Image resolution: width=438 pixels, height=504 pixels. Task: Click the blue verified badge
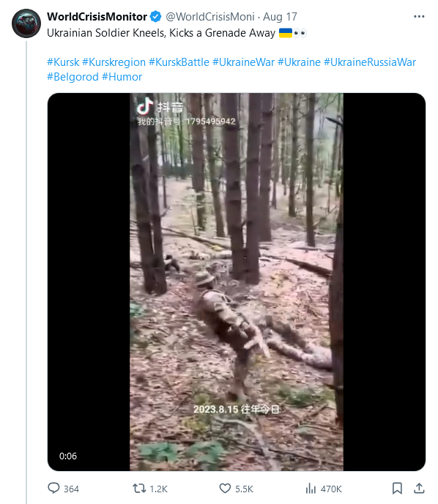(156, 17)
